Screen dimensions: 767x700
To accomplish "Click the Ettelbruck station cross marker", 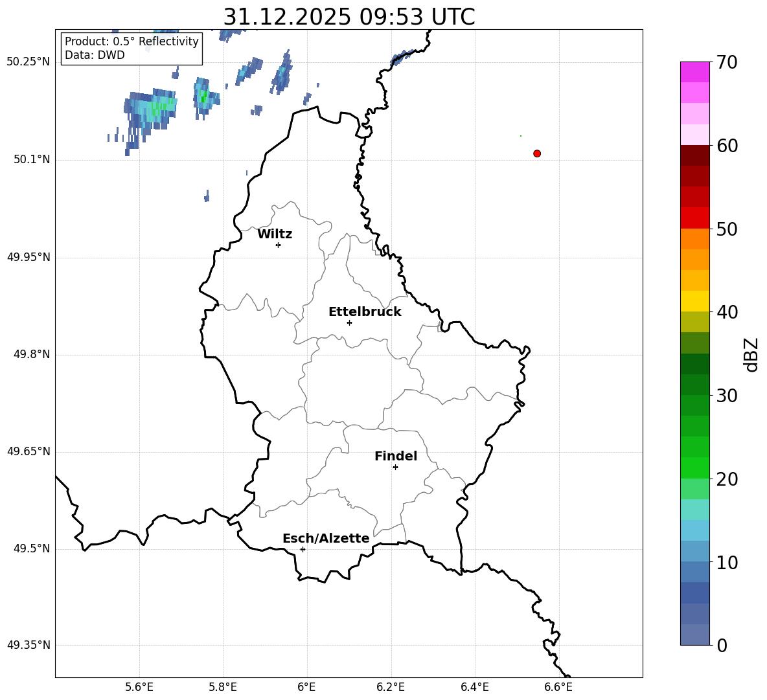I will point(349,322).
